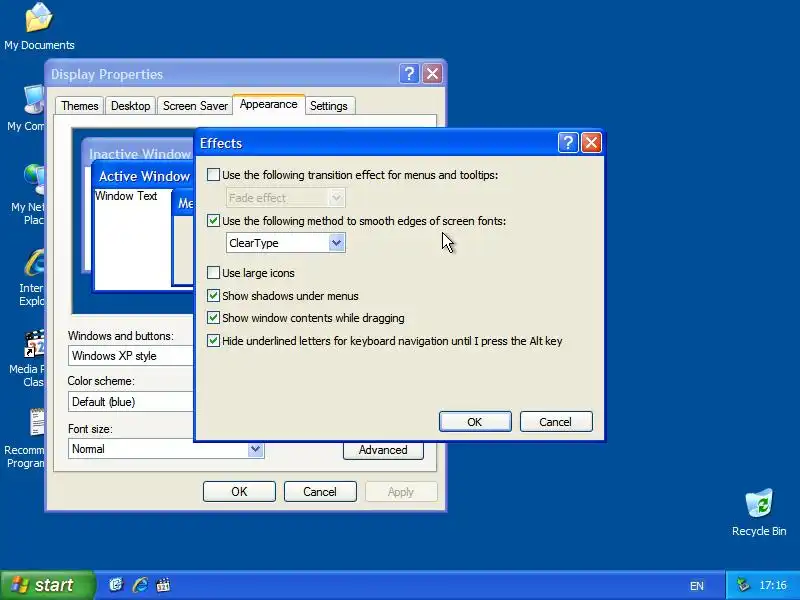Switch to the Desktop tab

click(x=131, y=106)
